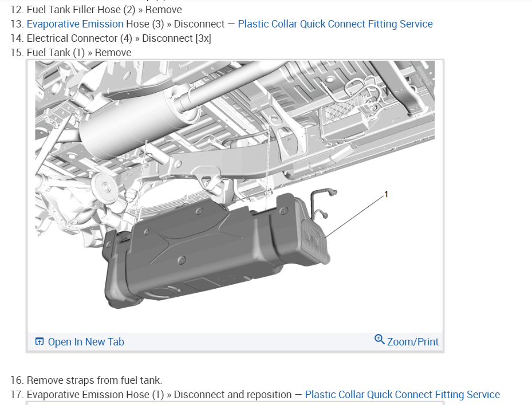Open Plastic Collar Quick Connect link in step 13
This screenshot has height=405, width=532.
pyautogui.click(x=335, y=24)
